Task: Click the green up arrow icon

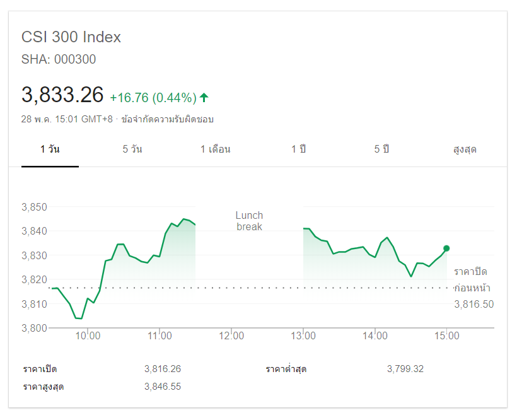Action: (204, 97)
